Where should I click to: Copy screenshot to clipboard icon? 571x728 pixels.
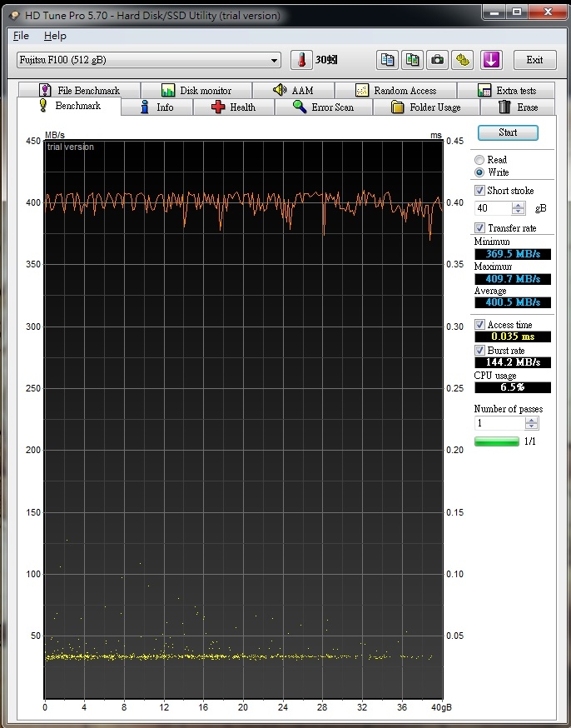click(412, 60)
